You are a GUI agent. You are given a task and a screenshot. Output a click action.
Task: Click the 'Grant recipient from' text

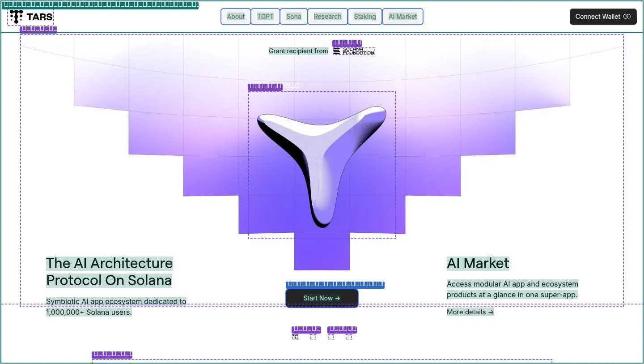point(298,51)
